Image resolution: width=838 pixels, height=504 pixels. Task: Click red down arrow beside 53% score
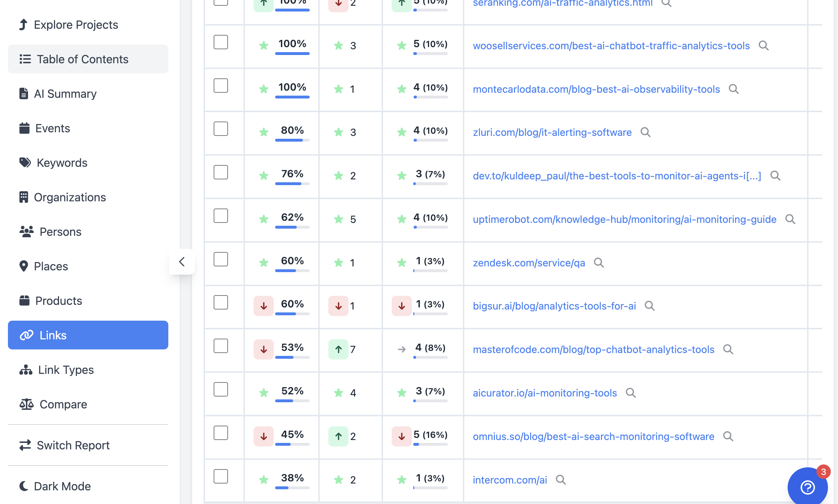(x=263, y=349)
